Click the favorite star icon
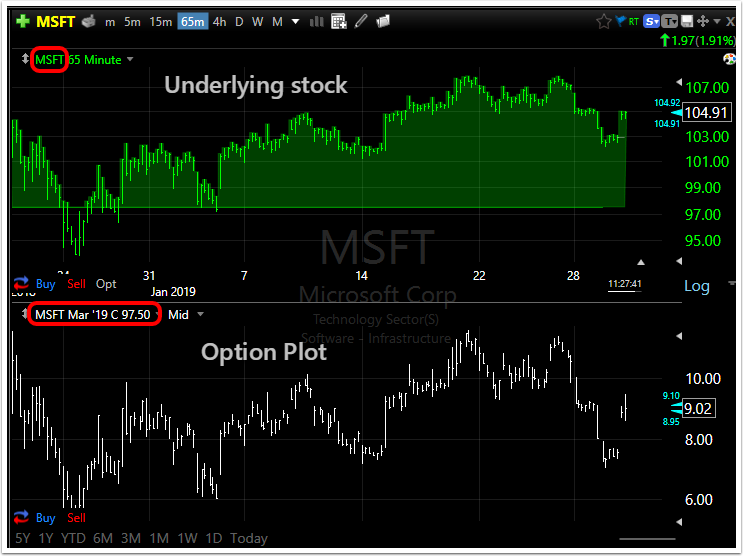The height and width of the screenshot is (556, 743). coord(604,21)
